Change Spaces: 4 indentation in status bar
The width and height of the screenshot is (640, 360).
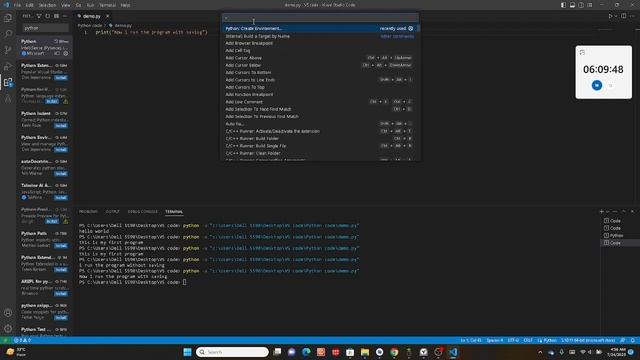click(495, 340)
